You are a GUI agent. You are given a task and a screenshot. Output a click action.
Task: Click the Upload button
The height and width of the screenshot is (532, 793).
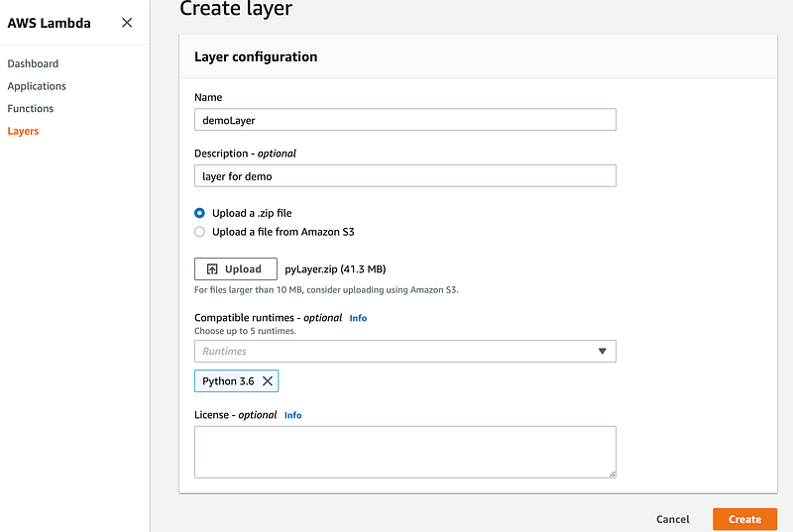[x=236, y=268]
